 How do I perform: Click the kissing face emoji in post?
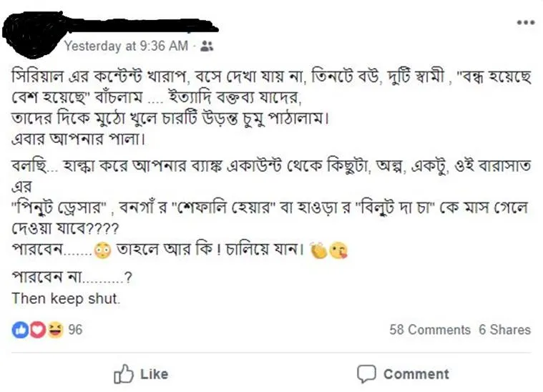[x=338, y=251]
